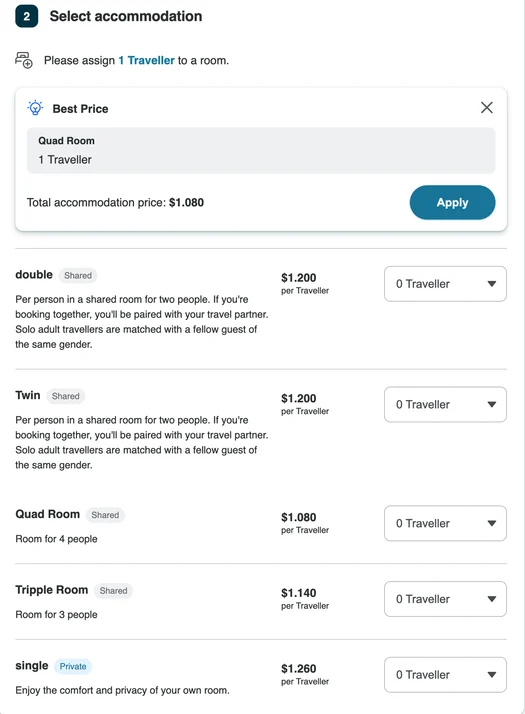525x714 pixels.
Task: Select the Quad Room box in Best Price
Action: pyautogui.click(x=261, y=150)
